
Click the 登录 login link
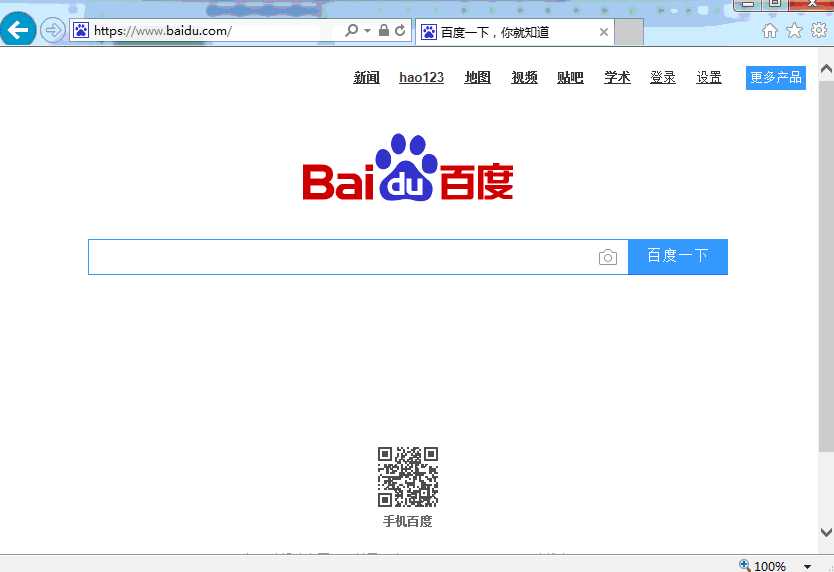click(x=663, y=78)
